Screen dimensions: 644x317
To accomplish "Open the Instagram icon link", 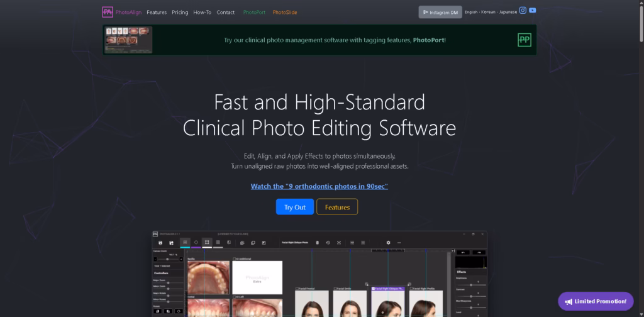I will click(523, 10).
